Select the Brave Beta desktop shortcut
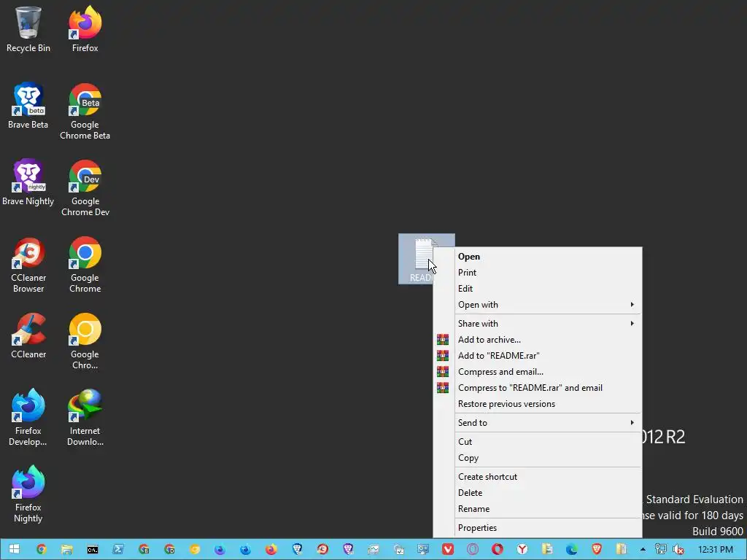The image size is (747, 560). pyautogui.click(x=28, y=106)
